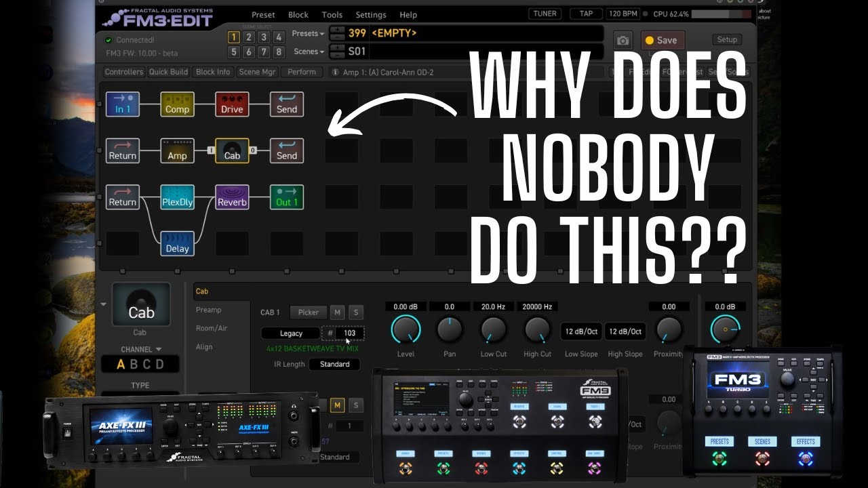Select the Send block after Drive

287,104
